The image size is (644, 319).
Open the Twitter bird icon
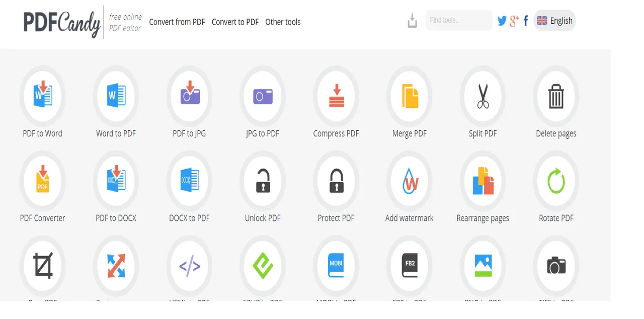(x=502, y=21)
